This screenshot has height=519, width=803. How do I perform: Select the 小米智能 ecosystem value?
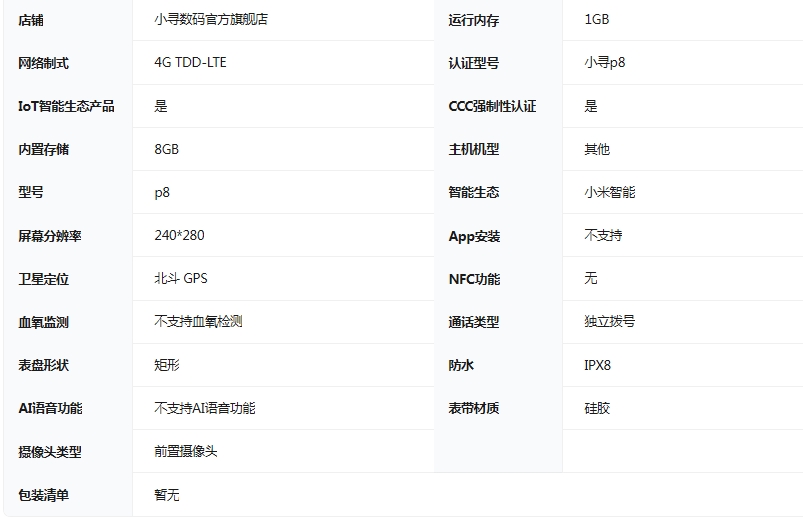point(609,192)
